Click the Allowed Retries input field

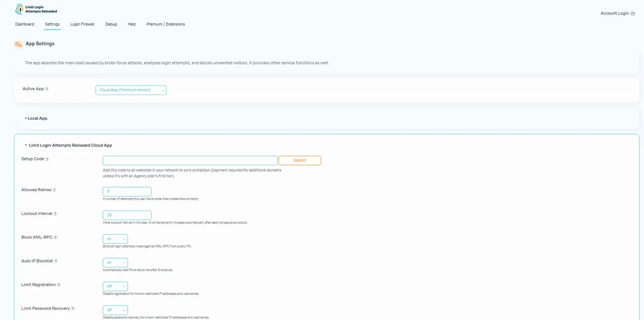click(127, 192)
